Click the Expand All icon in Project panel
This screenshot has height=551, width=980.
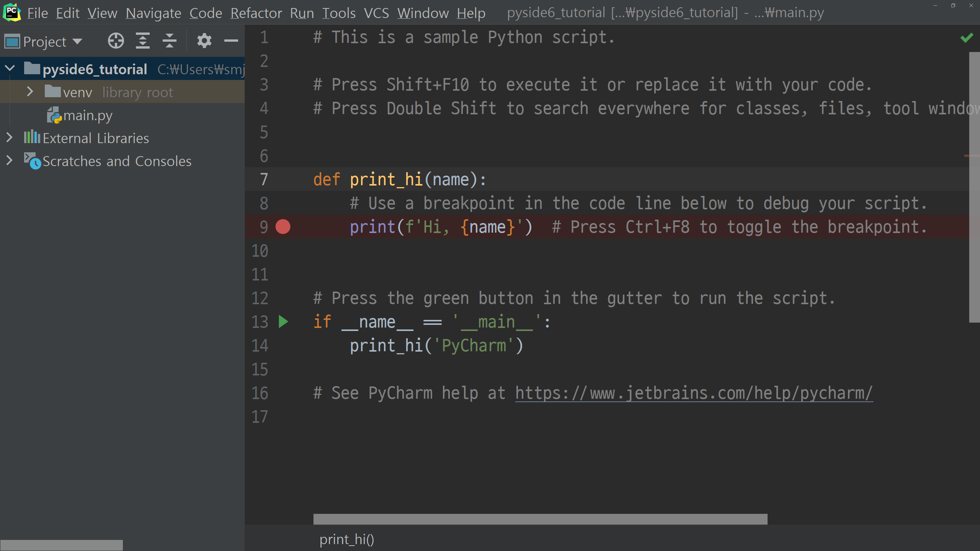click(142, 41)
